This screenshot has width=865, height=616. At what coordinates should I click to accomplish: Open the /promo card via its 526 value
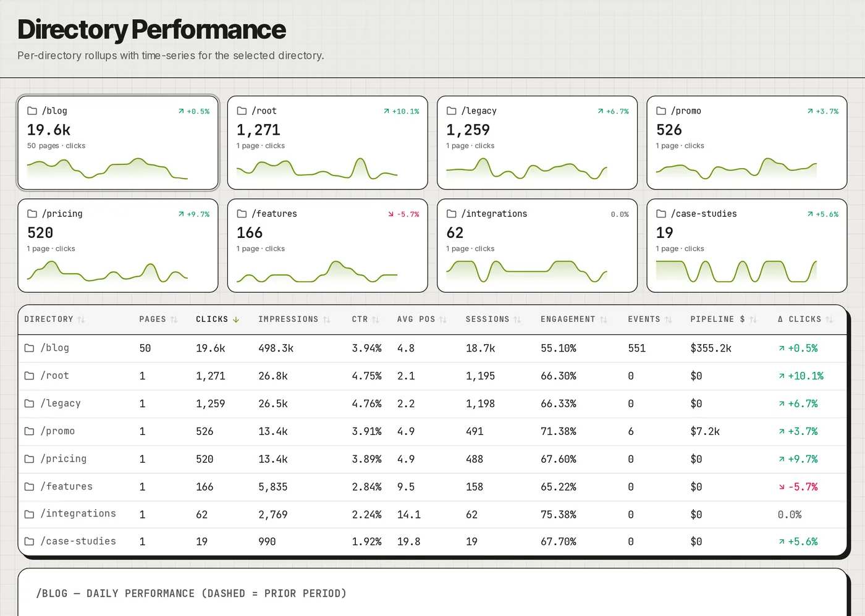click(669, 130)
